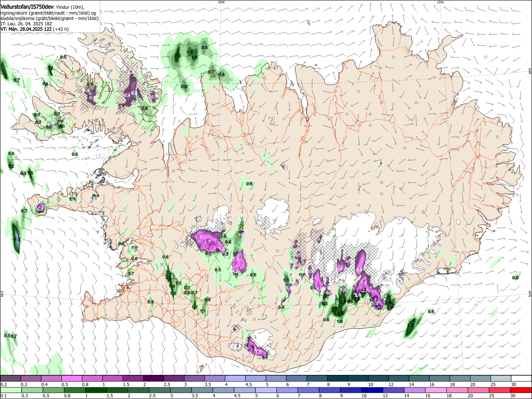Click the white 30 snow-scale swatch
The height and width of the screenshot is (399, 532).
521,379
